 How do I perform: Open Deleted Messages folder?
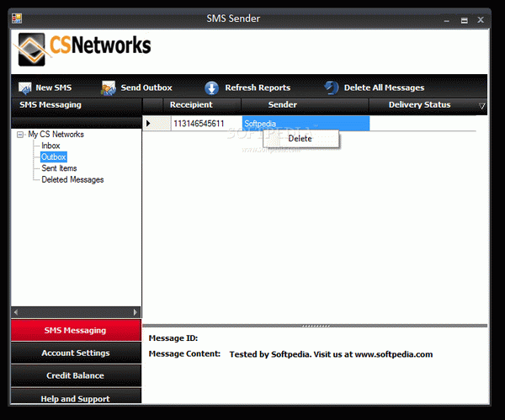tap(72, 180)
